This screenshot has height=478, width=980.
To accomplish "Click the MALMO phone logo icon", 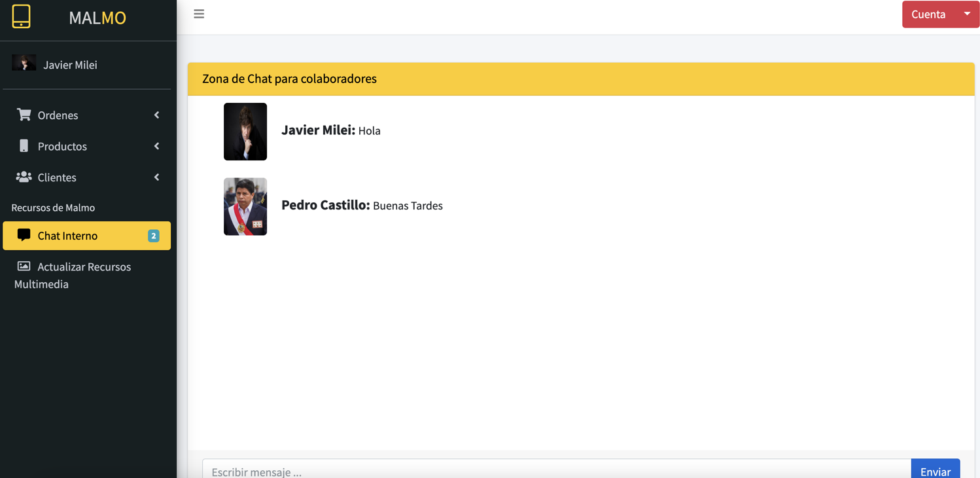I will pyautogui.click(x=22, y=17).
